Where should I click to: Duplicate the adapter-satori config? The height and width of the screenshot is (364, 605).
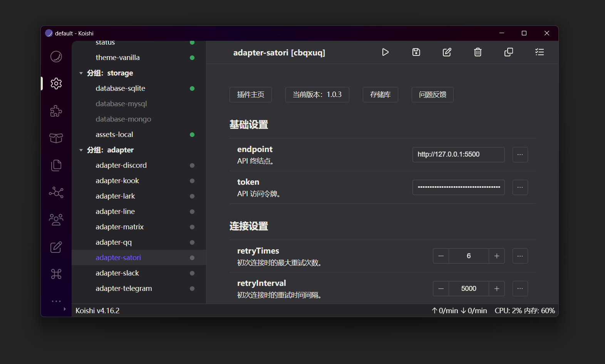point(509,52)
